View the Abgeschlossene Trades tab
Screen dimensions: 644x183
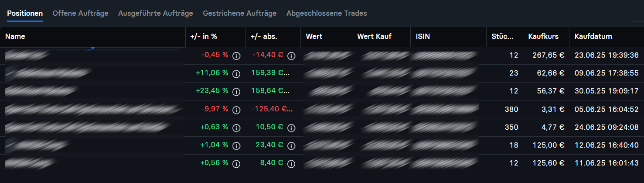click(327, 13)
